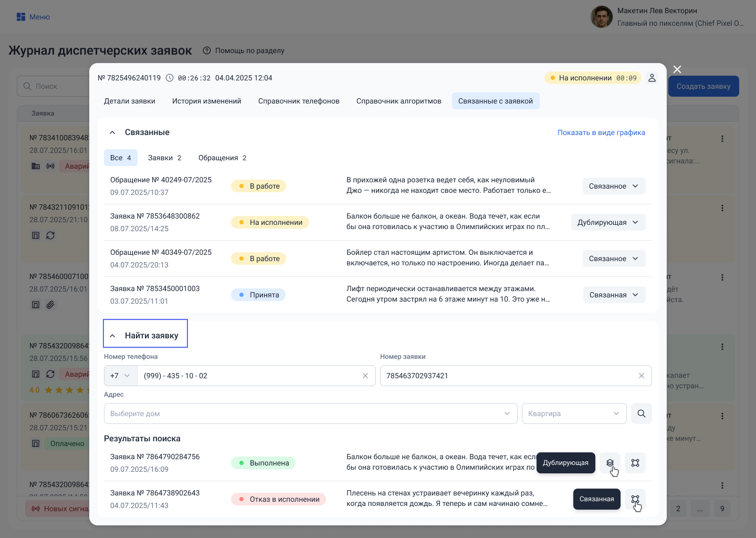The image size is (756, 538).
Task: Filter related list by Обращения
Action: [x=222, y=158]
